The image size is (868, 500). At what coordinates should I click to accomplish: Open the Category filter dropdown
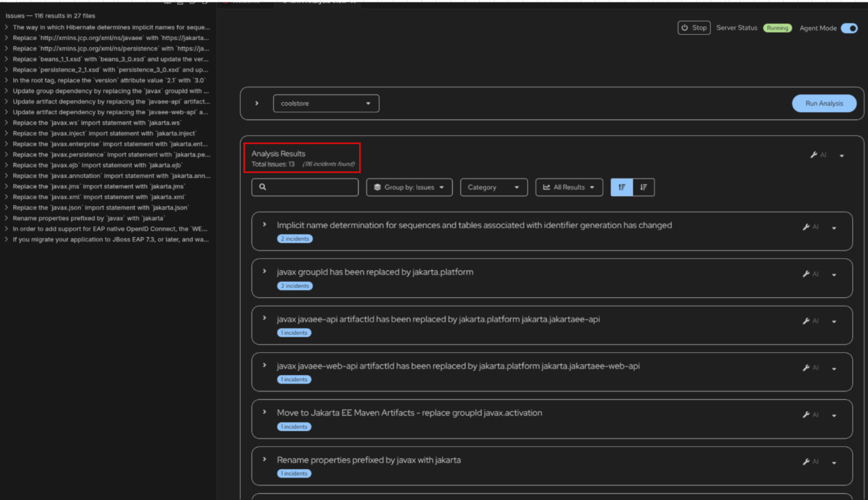[x=494, y=187]
